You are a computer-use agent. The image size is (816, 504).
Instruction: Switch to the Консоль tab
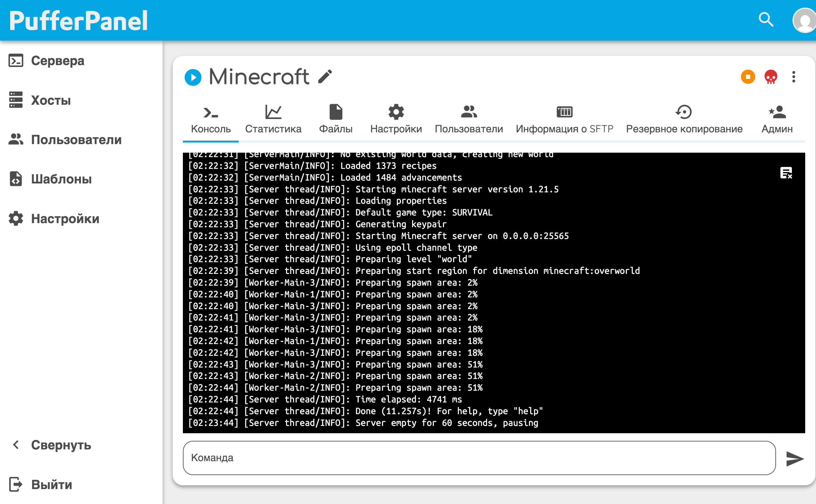(x=211, y=119)
